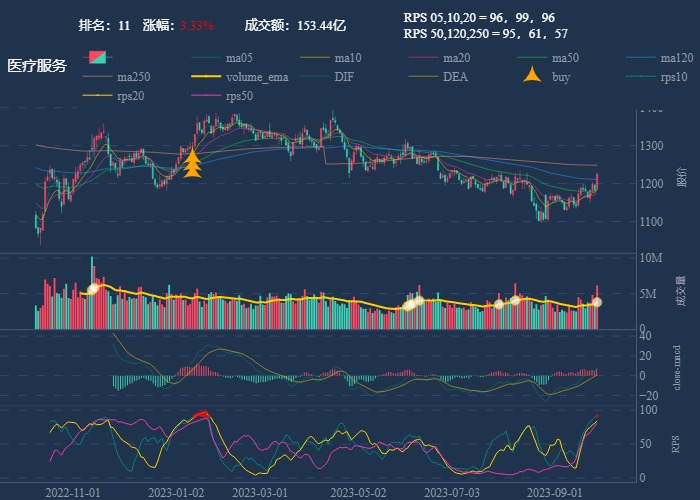The image size is (700, 500).
Task: Hide the ma250 line from chart
Action: pyautogui.click(x=100, y=76)
